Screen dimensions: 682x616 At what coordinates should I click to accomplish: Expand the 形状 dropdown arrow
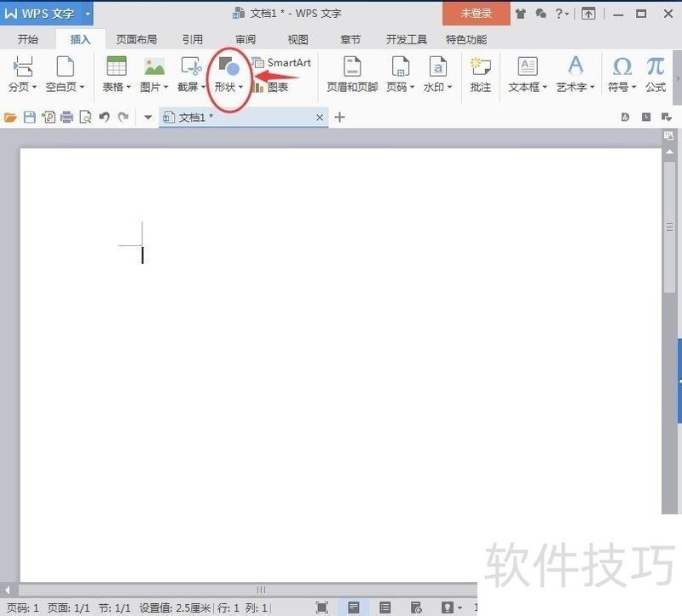[x=240, y=88]
